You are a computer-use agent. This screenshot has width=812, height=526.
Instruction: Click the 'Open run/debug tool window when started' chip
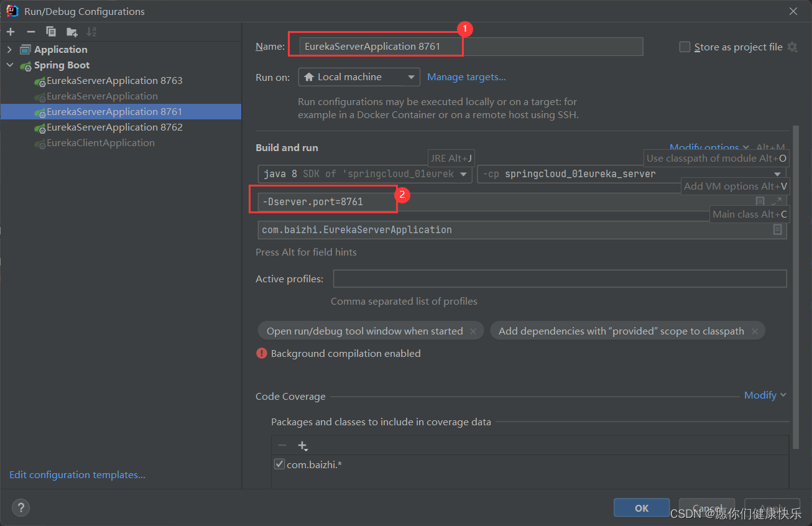(371, 331)
